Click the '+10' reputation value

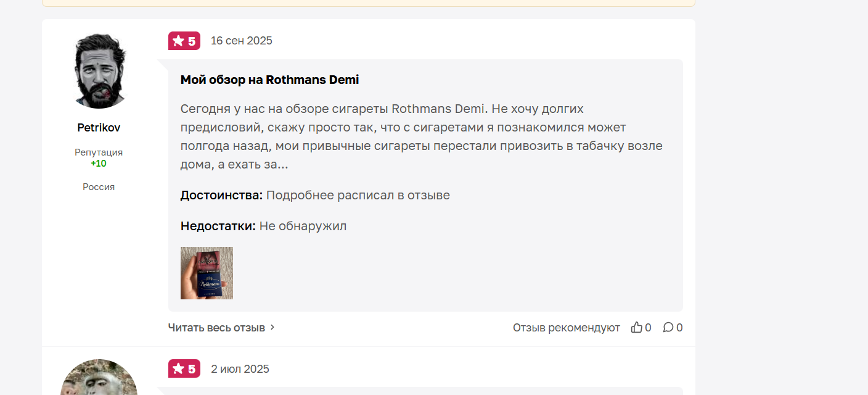[99, 164]
